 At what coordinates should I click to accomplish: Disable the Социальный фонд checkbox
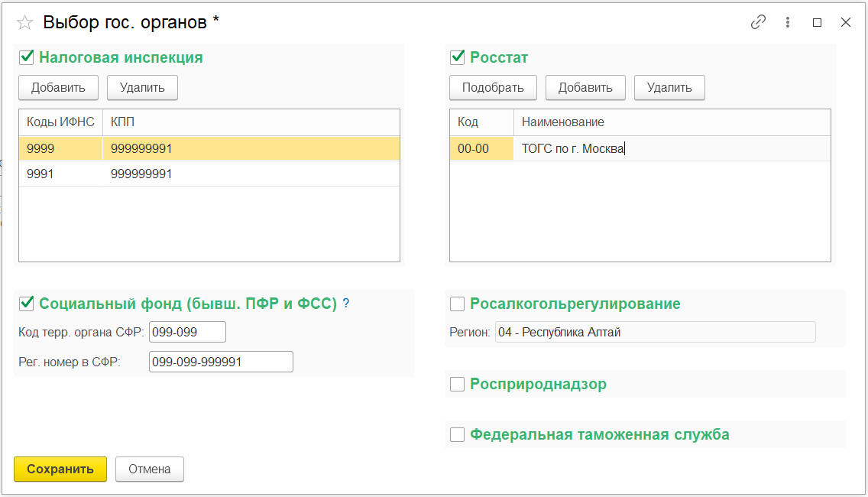(x=27, y=304)
